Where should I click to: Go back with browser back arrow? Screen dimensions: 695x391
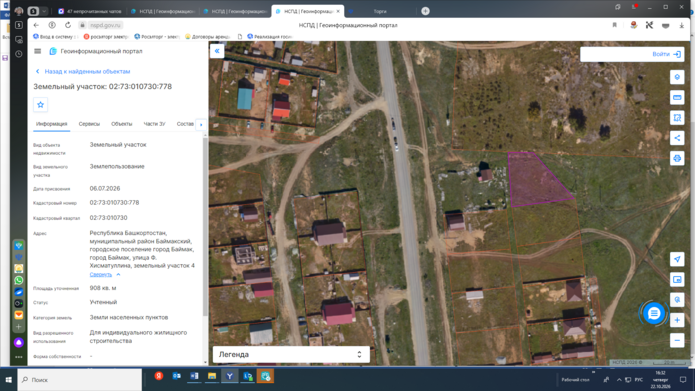click(36, 25)
